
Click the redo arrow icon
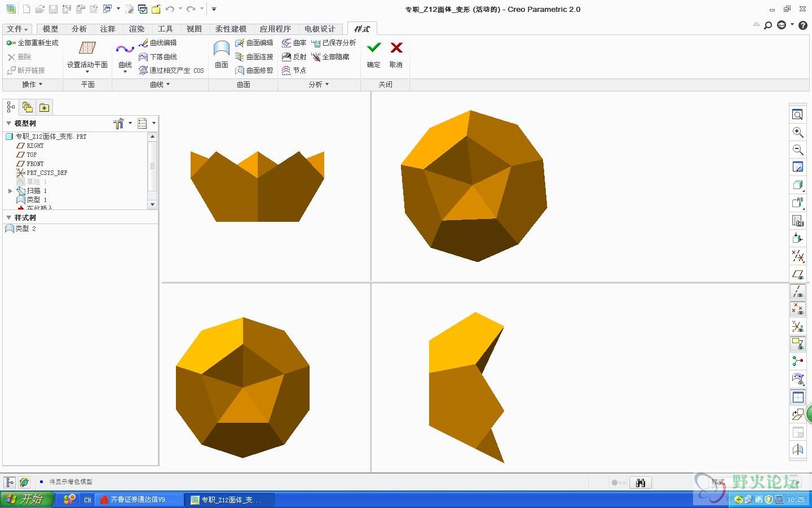[x=191, y=9]
